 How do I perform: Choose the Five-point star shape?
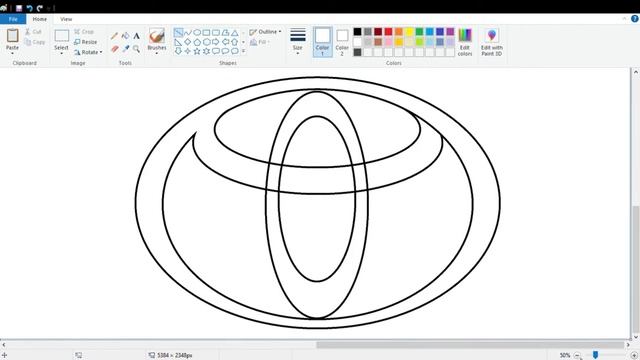[x=197, y=51]
